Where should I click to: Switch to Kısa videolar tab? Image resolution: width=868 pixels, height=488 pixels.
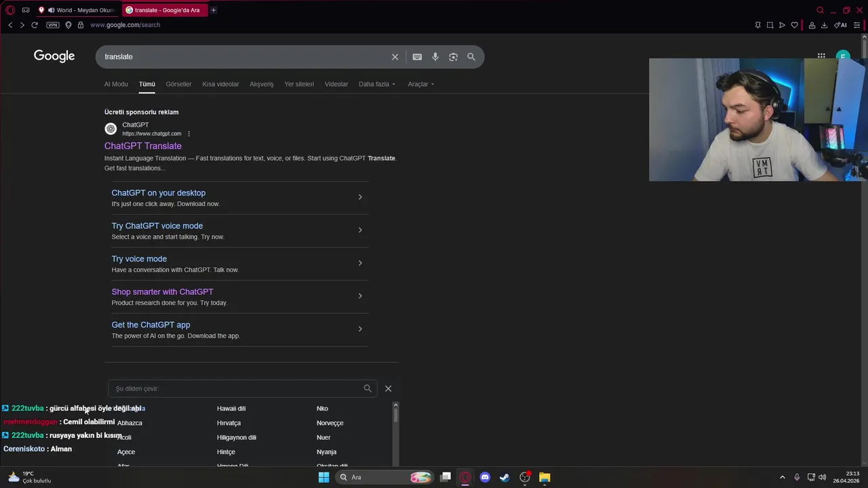point(220,84)
